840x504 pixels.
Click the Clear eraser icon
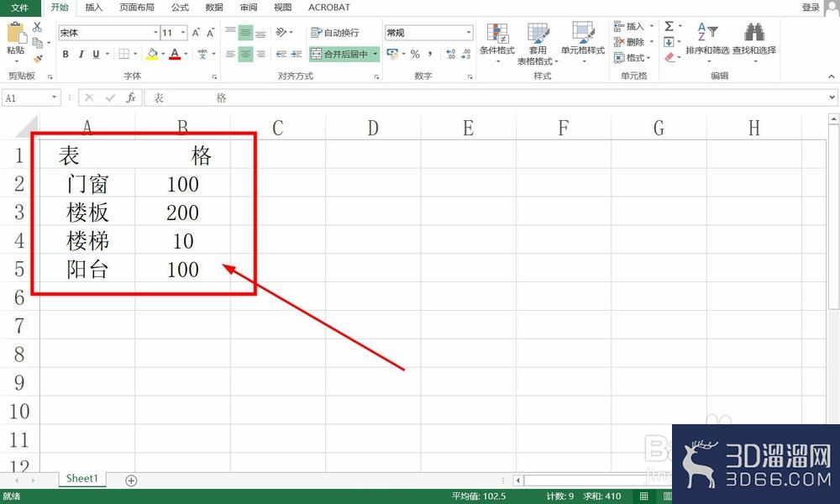click(669, 57)
